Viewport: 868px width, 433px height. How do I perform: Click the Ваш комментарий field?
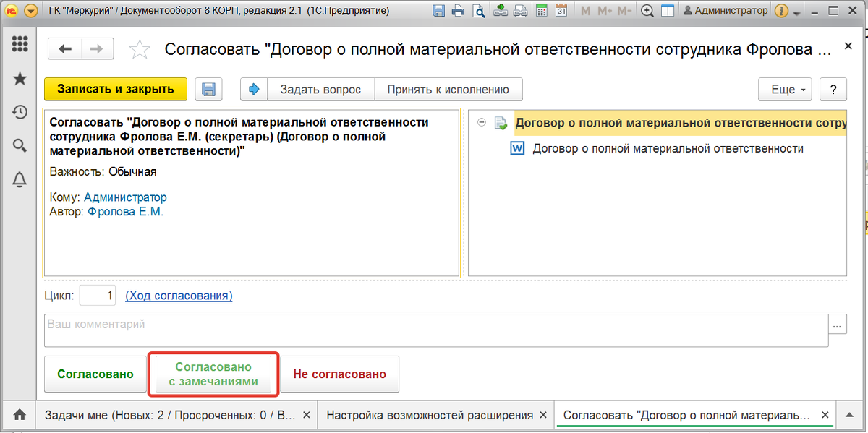click(x=436, y=330)
